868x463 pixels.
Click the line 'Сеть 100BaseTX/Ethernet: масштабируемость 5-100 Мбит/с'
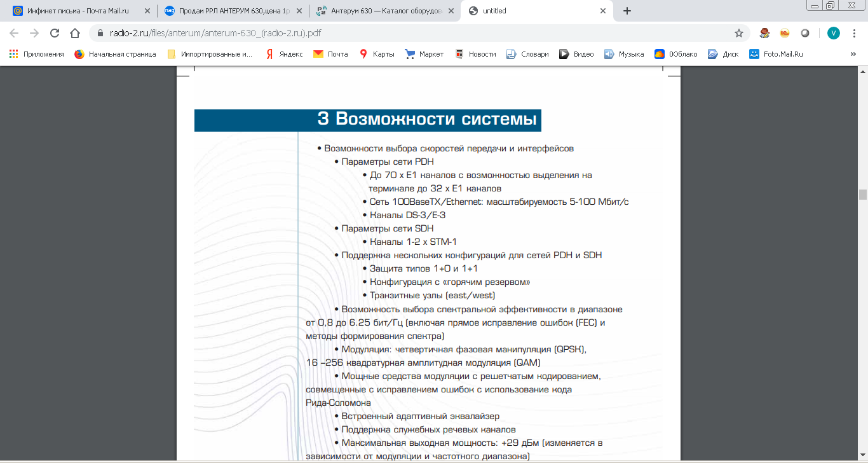[499, 202]
